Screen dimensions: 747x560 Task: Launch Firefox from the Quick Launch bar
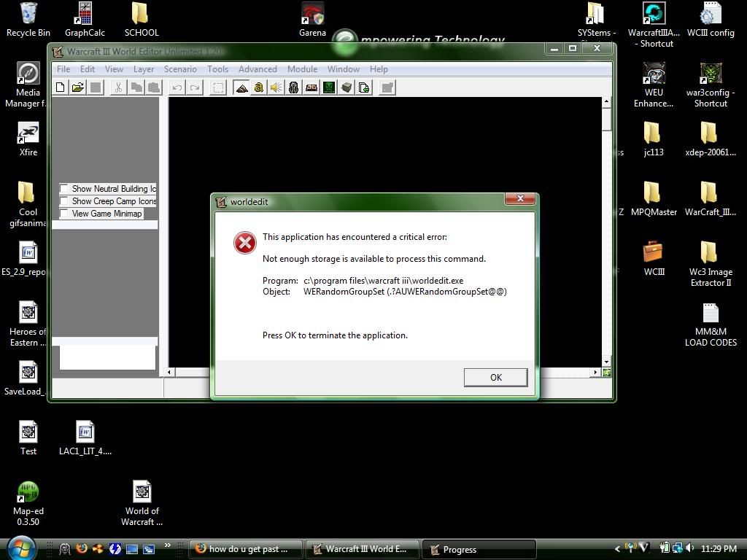(x=82, y=548)
